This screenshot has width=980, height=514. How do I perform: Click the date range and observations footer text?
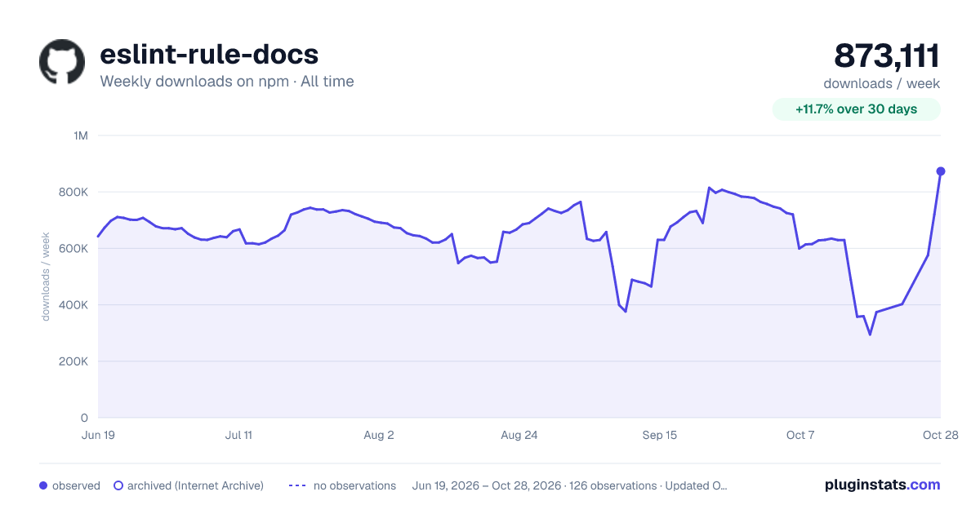tap(570, 485)
